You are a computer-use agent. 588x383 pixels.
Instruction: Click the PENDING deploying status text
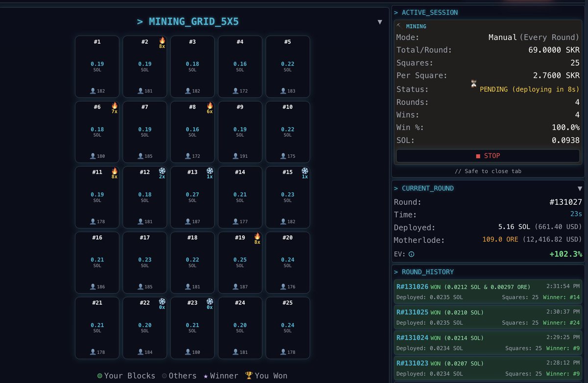coord(530,89)
